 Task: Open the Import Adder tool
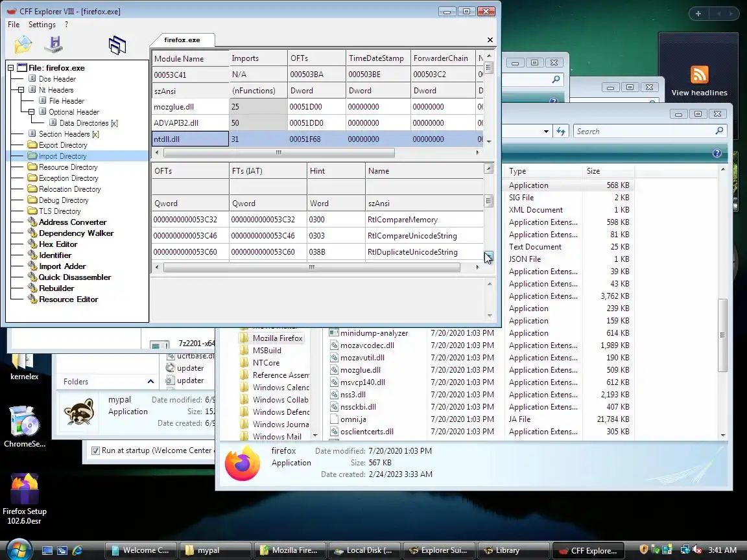click(62, 266)
